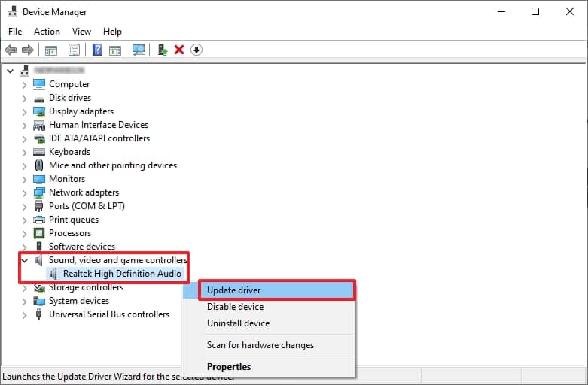
Task: Select the Storage controllers row
Action: click(x=86, y=287)
